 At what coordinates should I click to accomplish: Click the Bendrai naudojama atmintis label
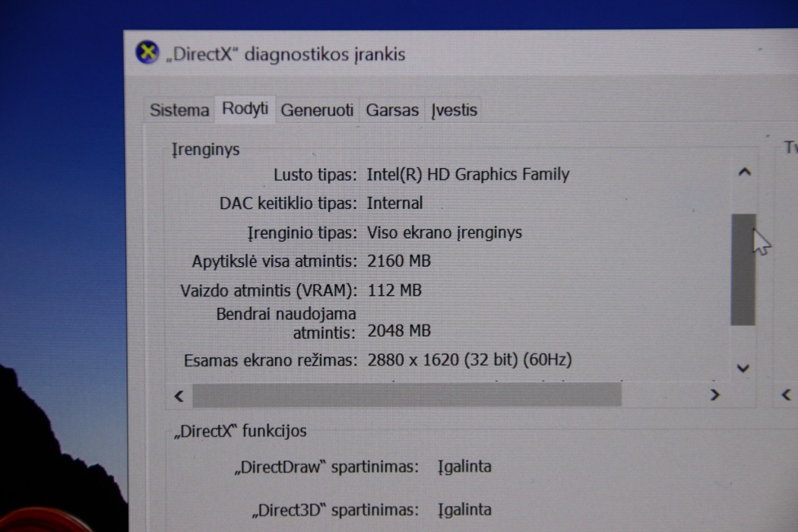coord(286,323)
